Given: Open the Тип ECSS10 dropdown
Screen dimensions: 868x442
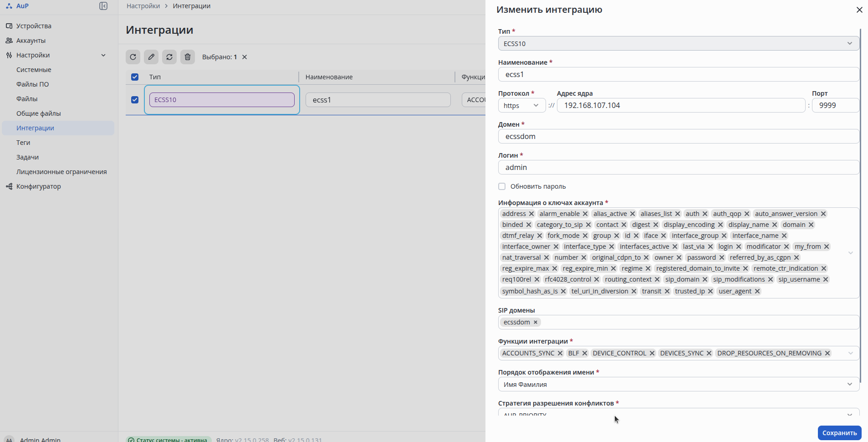Looking at the screenshot, I should tap(679, 43).
